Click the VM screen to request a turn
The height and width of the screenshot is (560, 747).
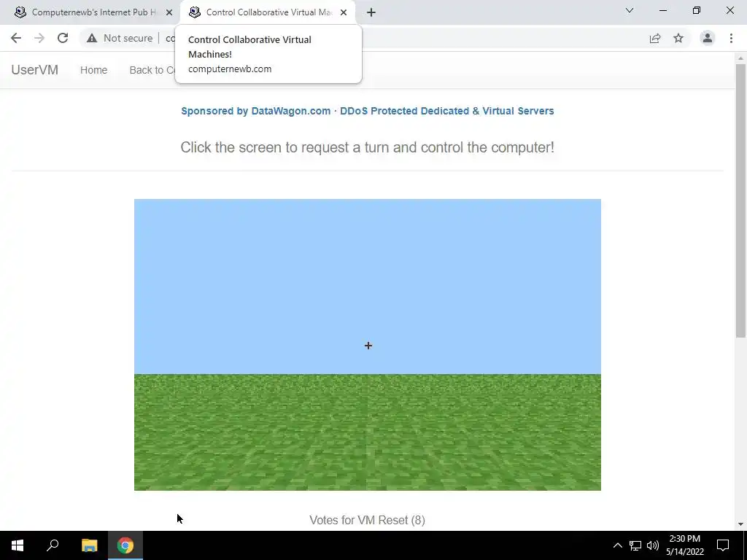click(x=368, y=345)
